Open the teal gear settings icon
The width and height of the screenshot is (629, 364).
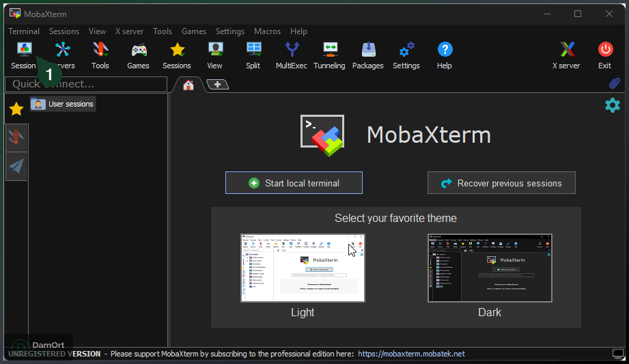pos(612,105)
